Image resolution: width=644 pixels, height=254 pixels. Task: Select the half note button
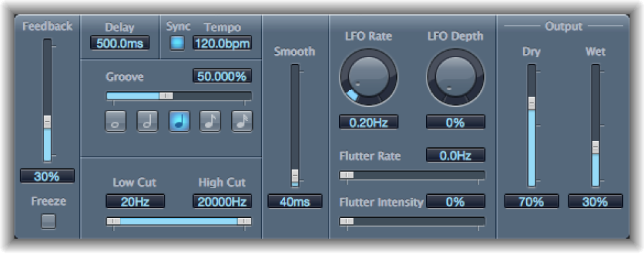click(x=148, y=122)
